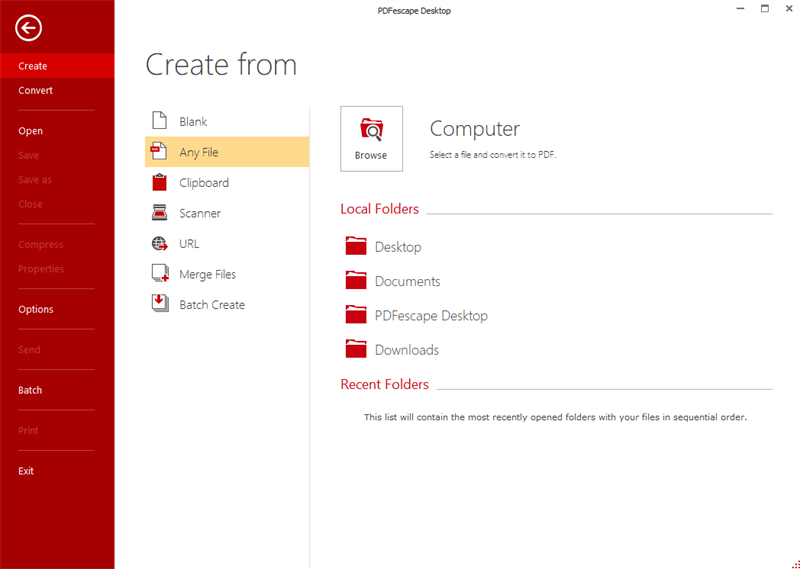Click the red resize grip dots

[796, 564]
